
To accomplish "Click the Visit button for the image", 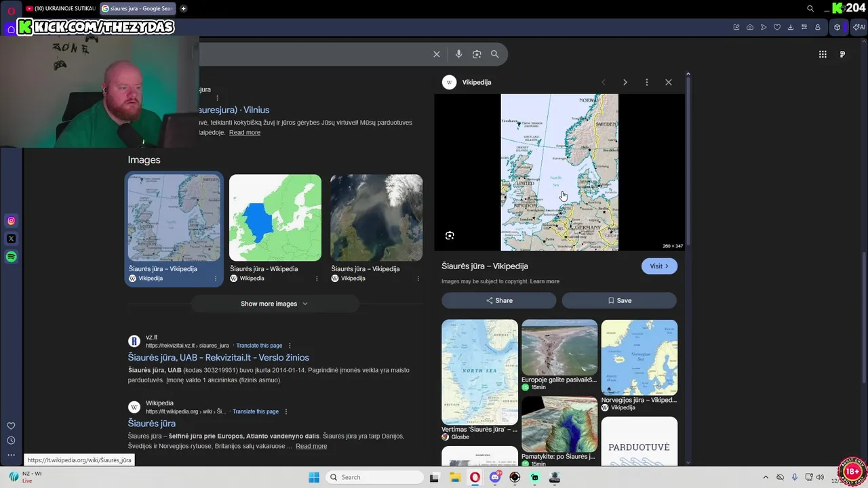I will click(659, 266).
